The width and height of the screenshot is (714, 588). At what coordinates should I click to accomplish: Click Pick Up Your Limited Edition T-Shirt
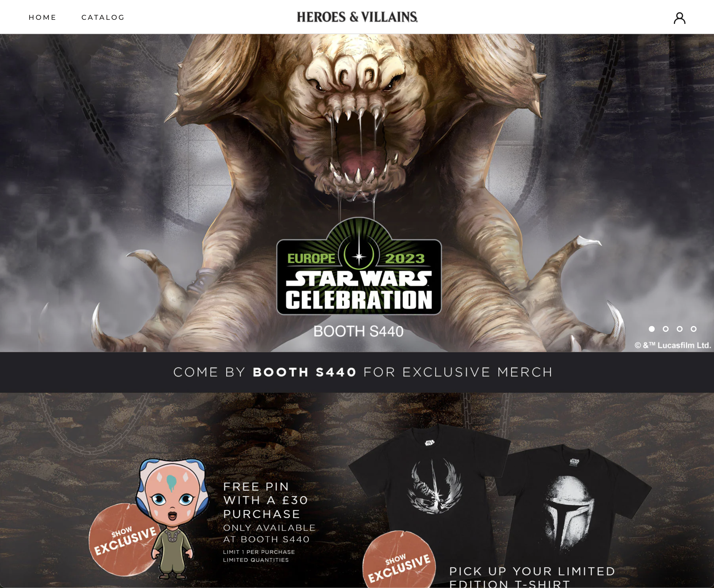coord(532,577)
